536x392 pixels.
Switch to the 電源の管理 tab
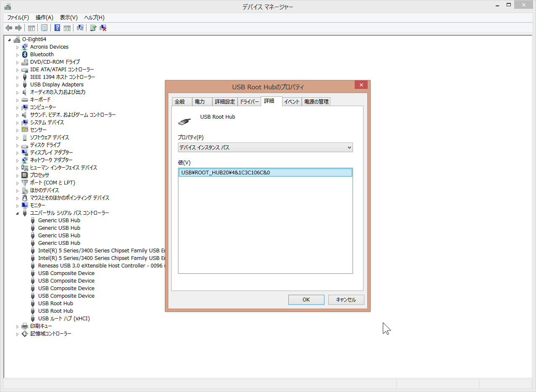click(316, 101)
